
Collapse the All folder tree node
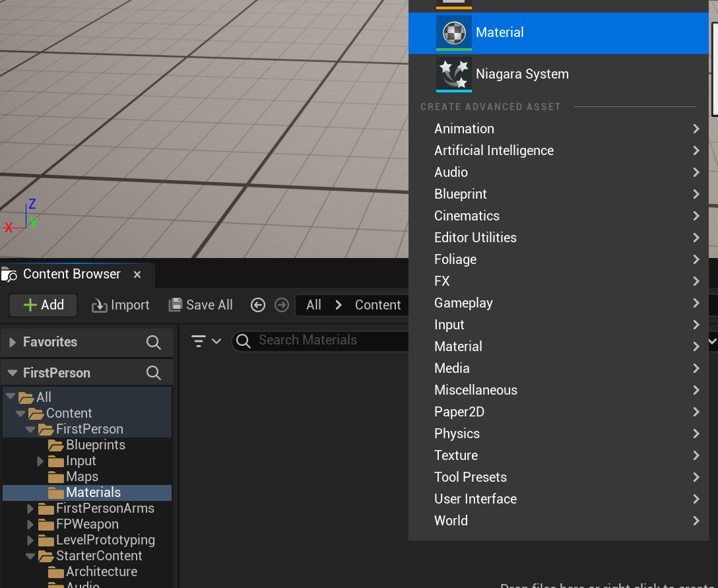click(x=11, y=396)
